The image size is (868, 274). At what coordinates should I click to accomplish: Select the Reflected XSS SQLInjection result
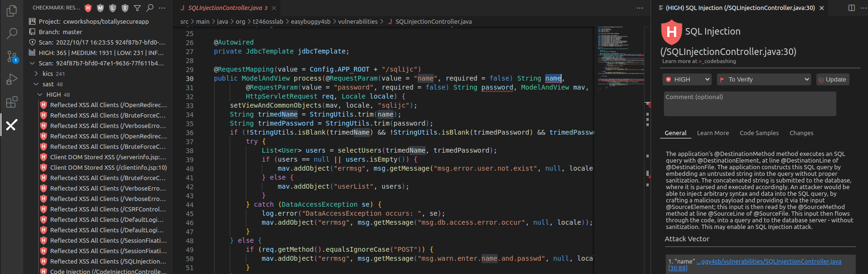(98, 261)
